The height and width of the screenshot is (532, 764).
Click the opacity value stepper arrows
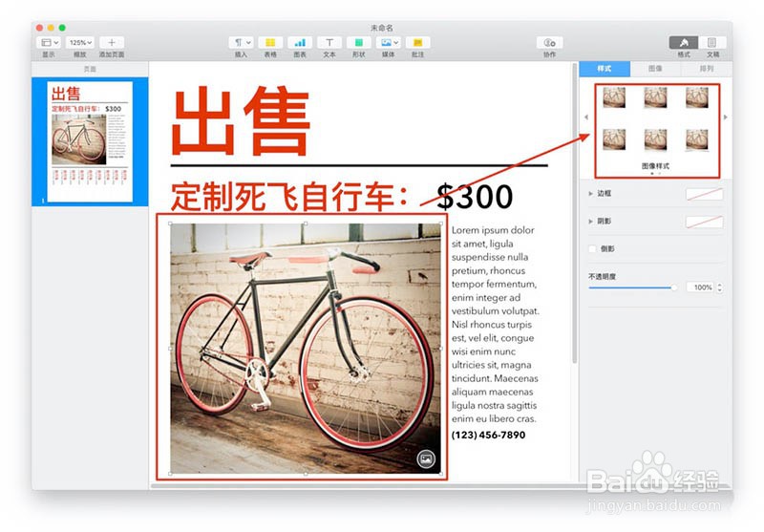click(x=720, y=287)
